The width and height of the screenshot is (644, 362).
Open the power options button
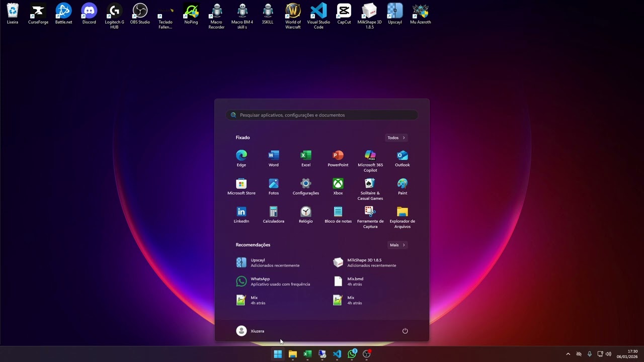pyautogui.click(x=405, y=331)
